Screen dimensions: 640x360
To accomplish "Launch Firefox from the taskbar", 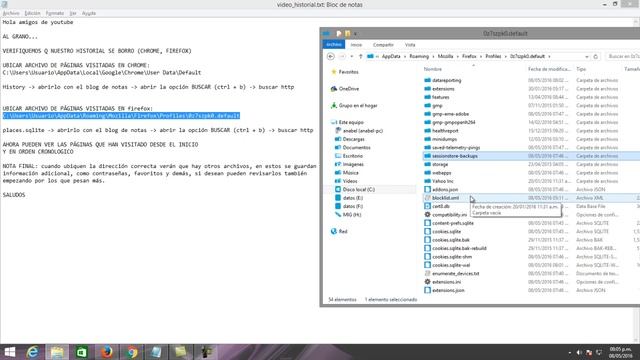I will coord(107,352).
